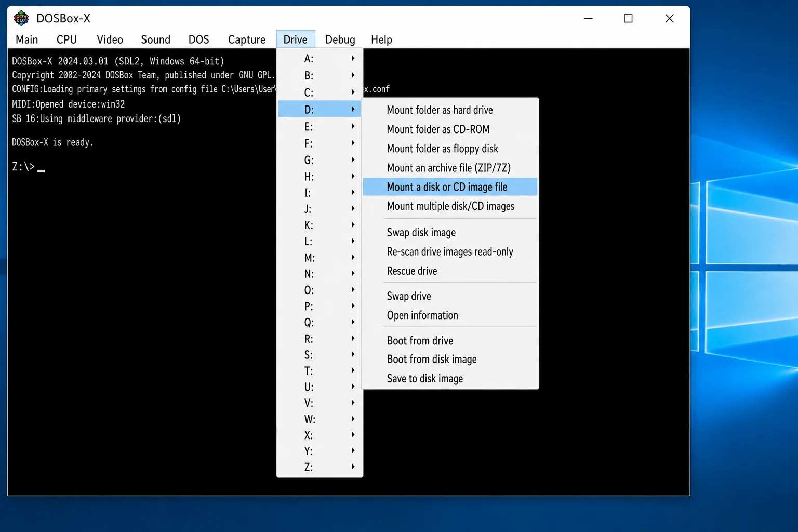
Task: Maximize the DOSBox-X window
Action: 628,18
